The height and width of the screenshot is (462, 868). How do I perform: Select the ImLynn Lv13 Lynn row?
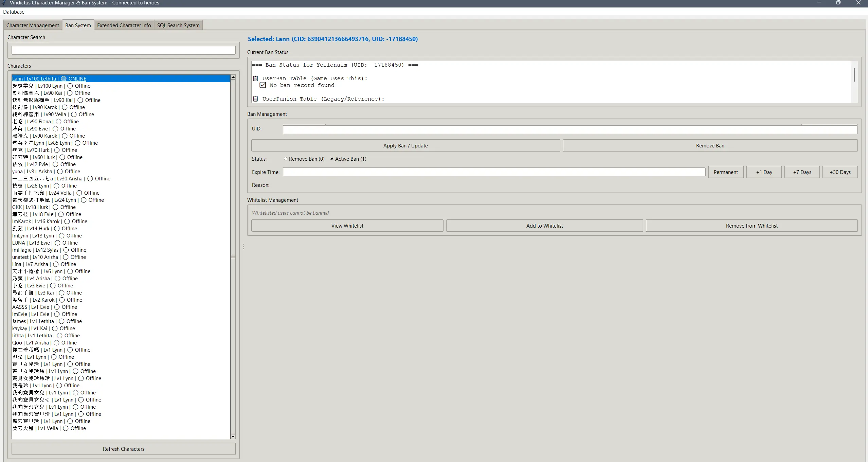point(121,235)
